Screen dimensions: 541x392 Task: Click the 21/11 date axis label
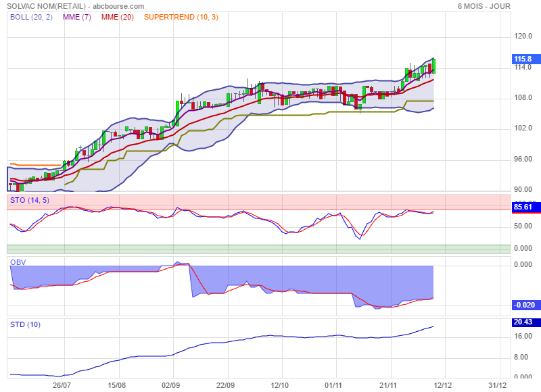(387, 385)
